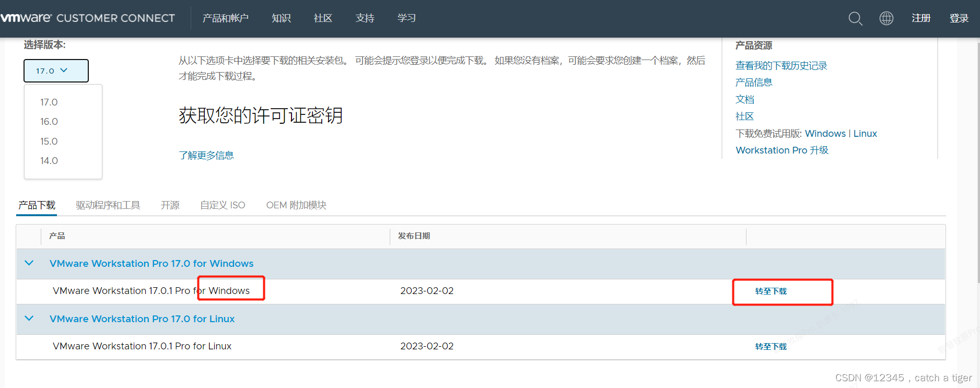This screenshot has width=980, height=388.
Task: Click 转至下载 for the Windows version
Action: 771,291
